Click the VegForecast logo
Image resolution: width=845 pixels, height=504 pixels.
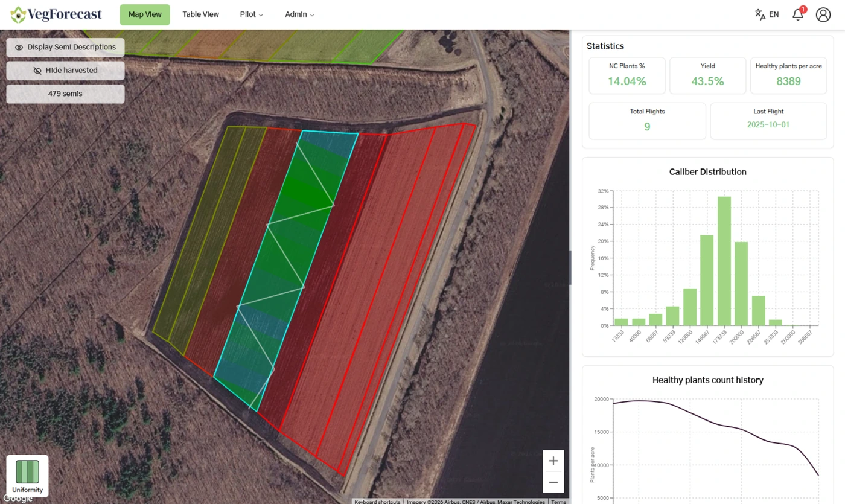point(56,14)
